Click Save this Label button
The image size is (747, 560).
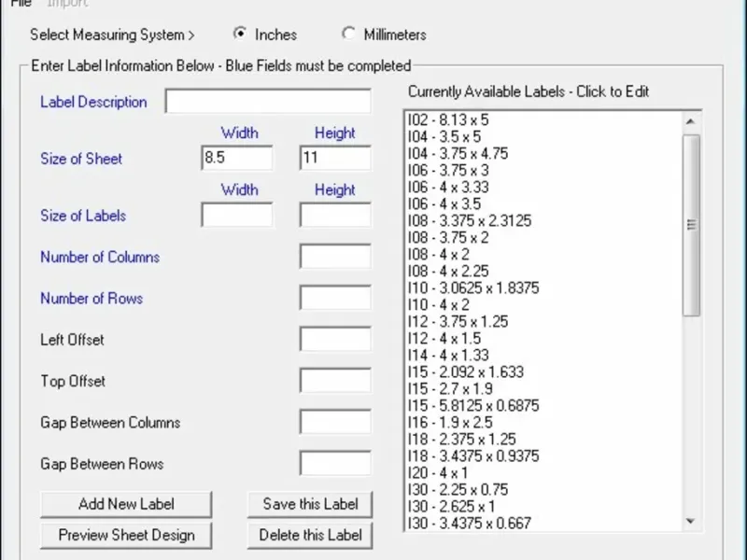(x=310, y=504)
